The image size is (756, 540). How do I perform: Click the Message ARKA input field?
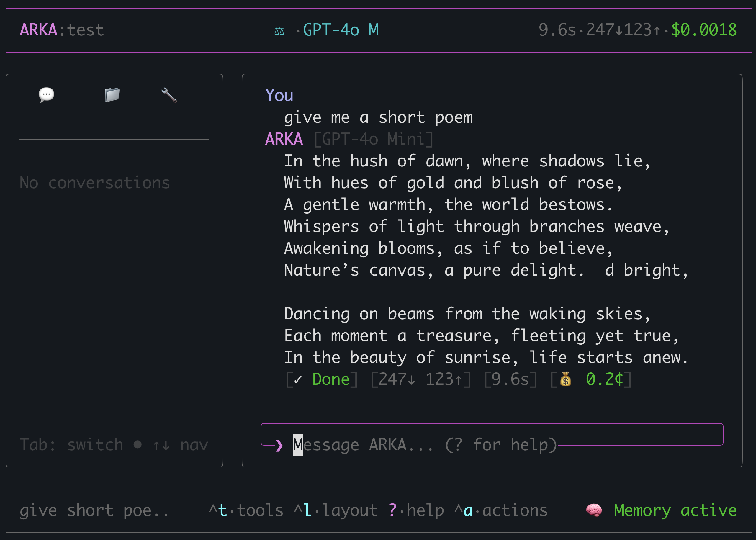[426, 445]
